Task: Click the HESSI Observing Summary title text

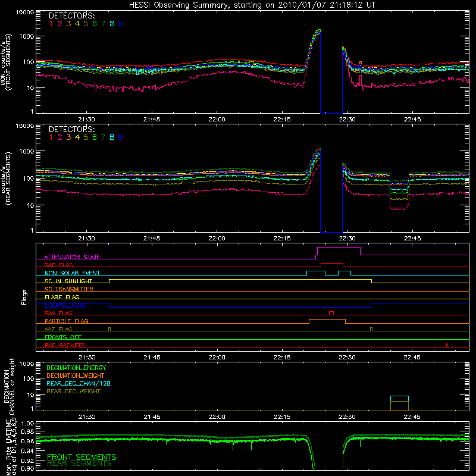Action: [252, 5]
